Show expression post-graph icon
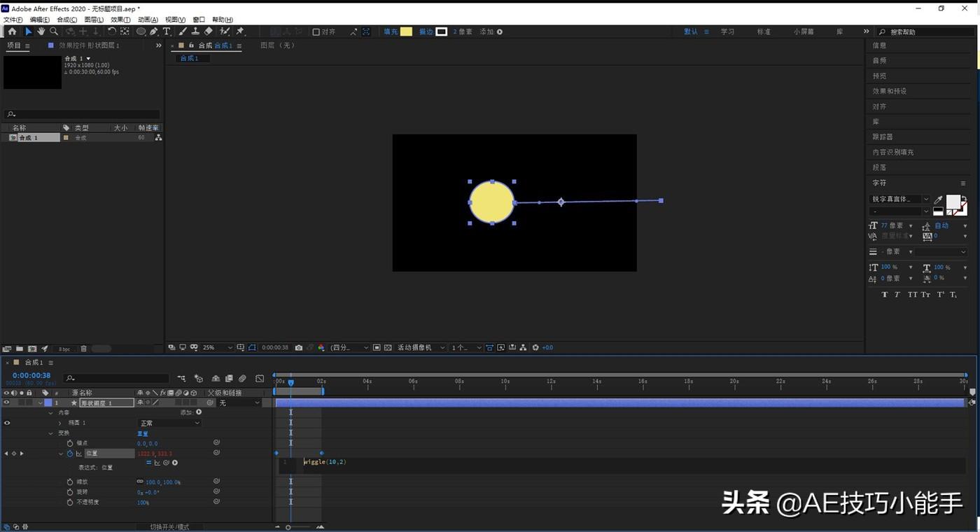Screen dimensions: 980x532 point(157,463)
